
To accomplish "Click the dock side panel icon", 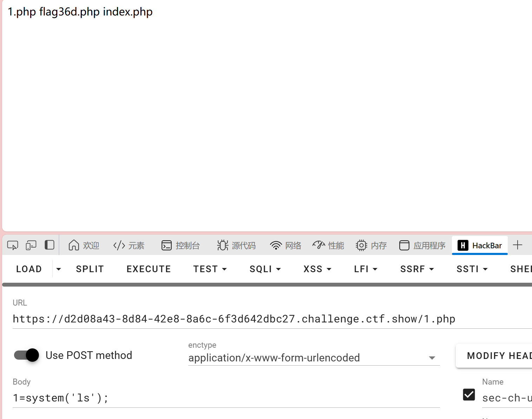I will [50, 245].
